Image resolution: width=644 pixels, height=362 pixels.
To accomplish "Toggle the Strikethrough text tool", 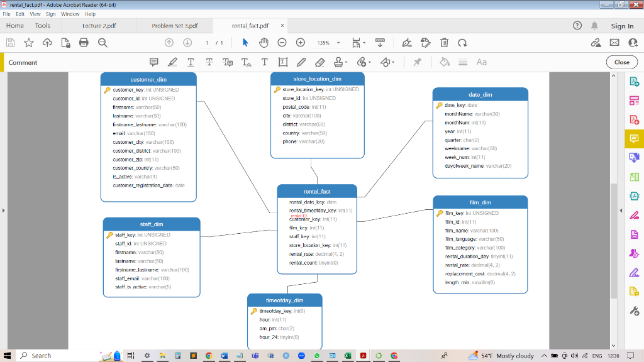I will 209,62.
